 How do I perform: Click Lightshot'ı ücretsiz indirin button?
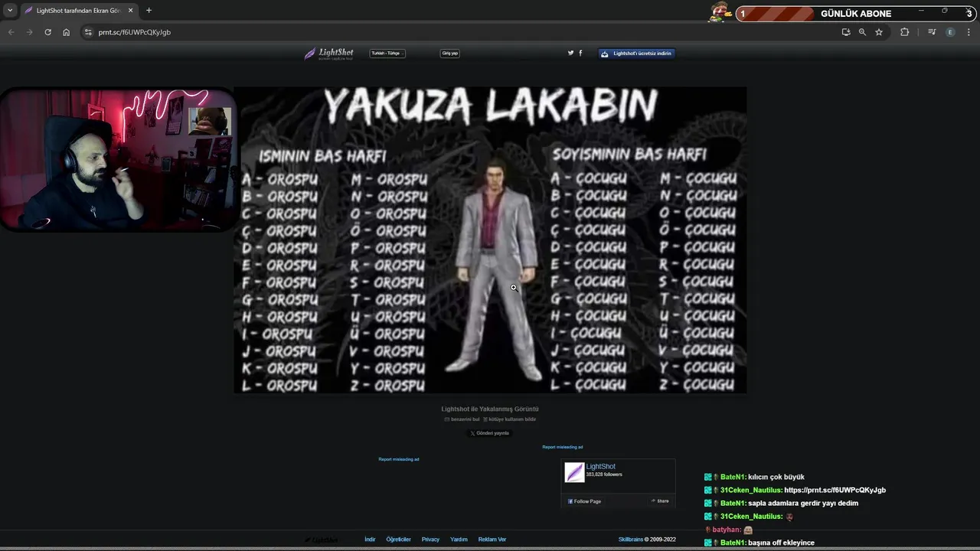click(x=637, y=54)
